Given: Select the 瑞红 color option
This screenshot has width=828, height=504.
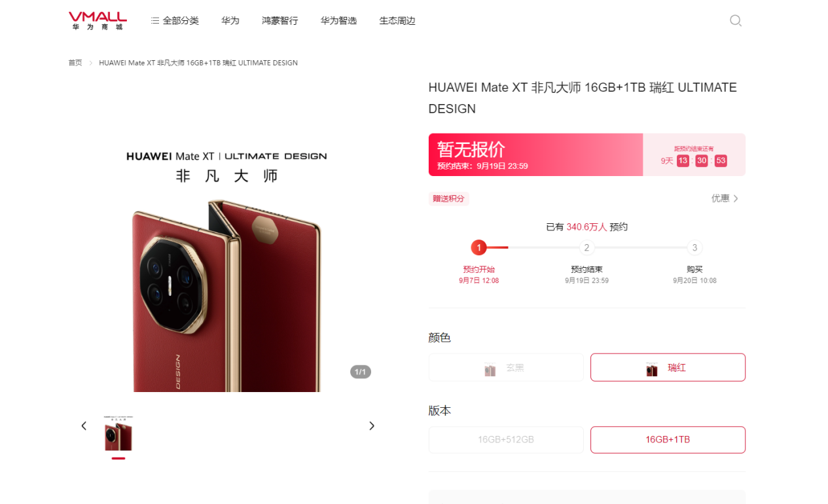Looking at the screenshot, I should (x=668, y=367).
